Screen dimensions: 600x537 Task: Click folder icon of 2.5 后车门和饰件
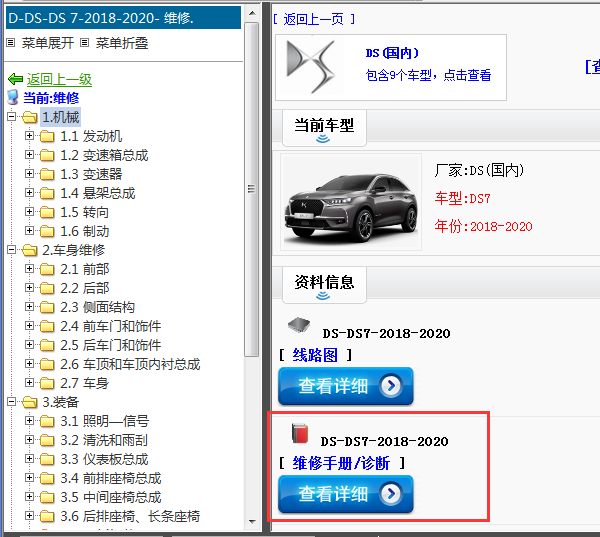[47, 345]
